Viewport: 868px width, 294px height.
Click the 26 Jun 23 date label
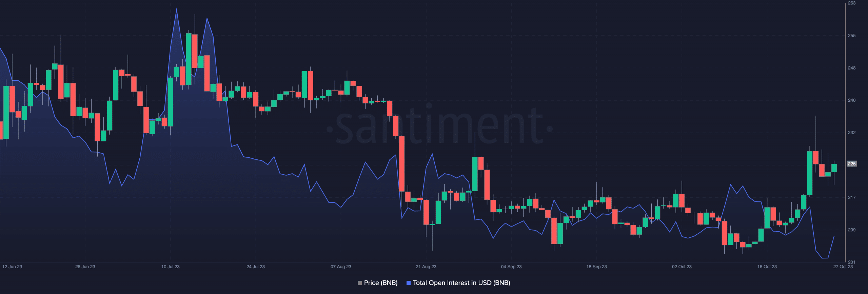(85, 267)
